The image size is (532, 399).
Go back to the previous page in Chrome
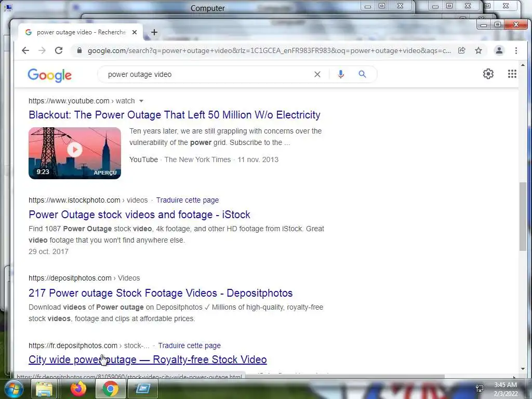pos(25,50)
